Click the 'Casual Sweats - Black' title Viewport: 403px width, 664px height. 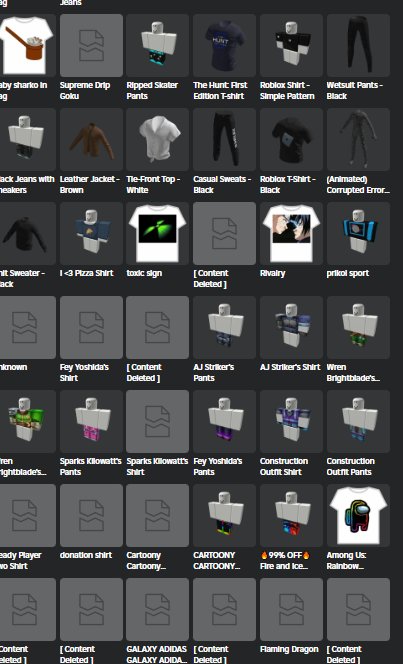click(222, 185)
